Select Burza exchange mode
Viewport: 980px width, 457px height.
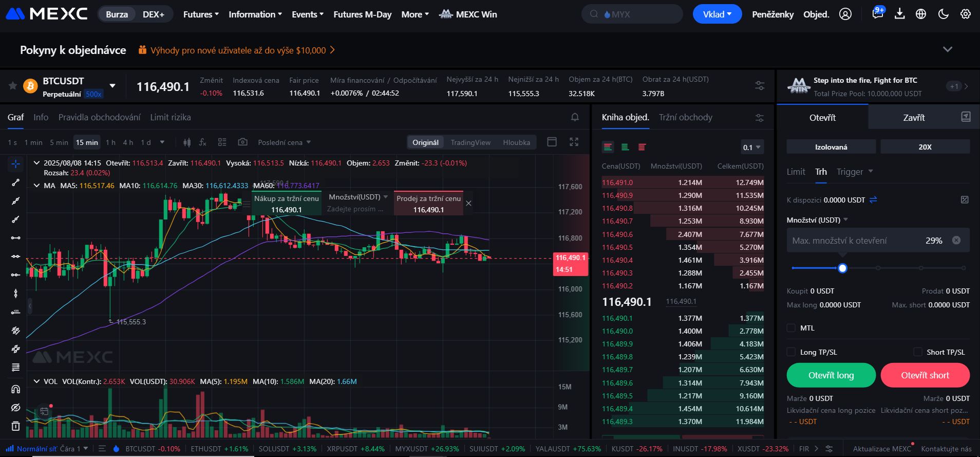point(117,14)
